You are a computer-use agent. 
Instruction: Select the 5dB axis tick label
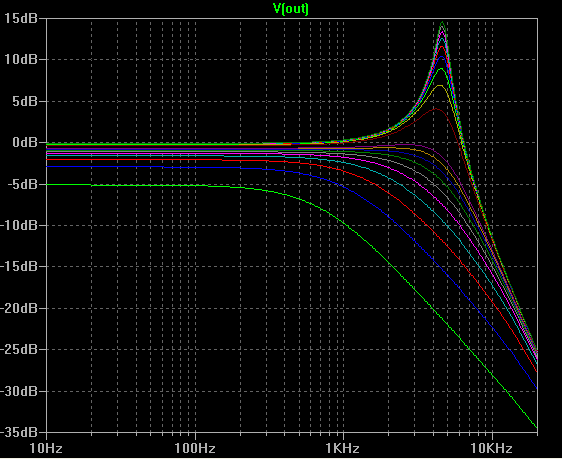coord(25,101)
